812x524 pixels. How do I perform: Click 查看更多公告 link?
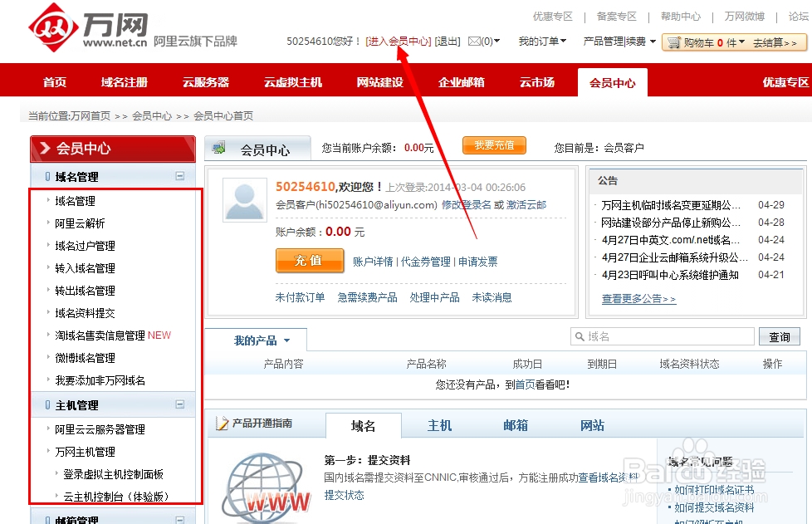coord(638,299)
